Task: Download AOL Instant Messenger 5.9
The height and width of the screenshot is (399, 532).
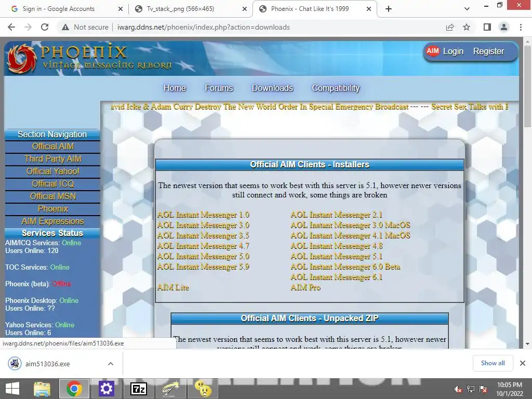Action: [203, 267]
